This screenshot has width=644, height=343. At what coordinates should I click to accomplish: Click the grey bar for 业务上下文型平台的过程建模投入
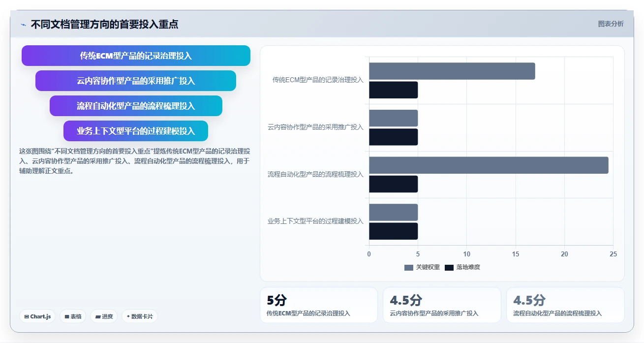pyautogui.click(x=394, y=212)
